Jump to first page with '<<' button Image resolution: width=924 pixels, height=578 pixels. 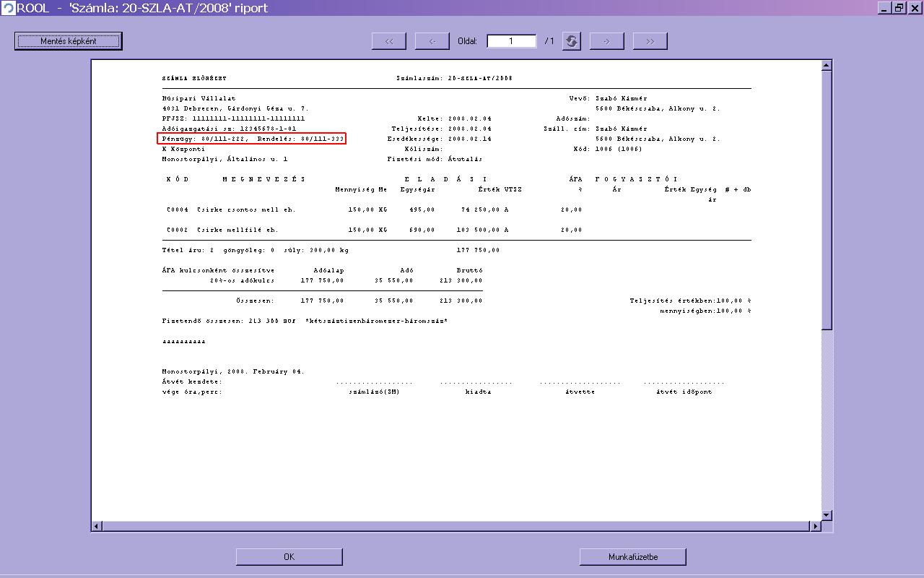389,41
